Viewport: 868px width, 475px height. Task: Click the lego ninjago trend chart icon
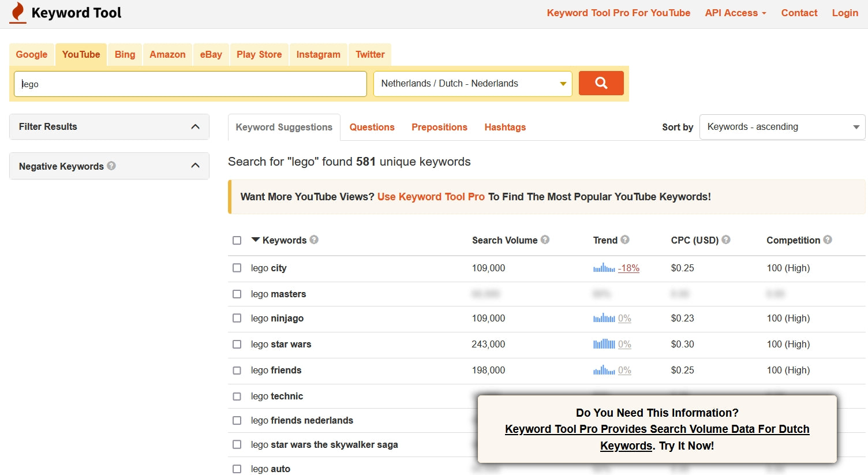coord(604,318)
